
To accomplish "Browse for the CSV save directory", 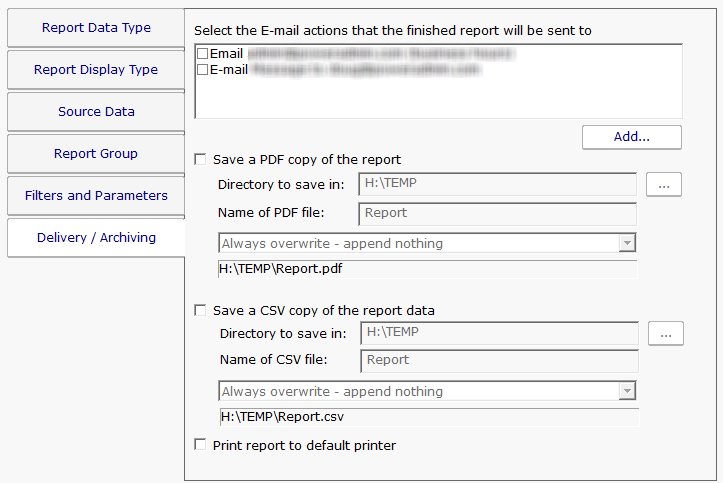I will click(x=666, y=333).
